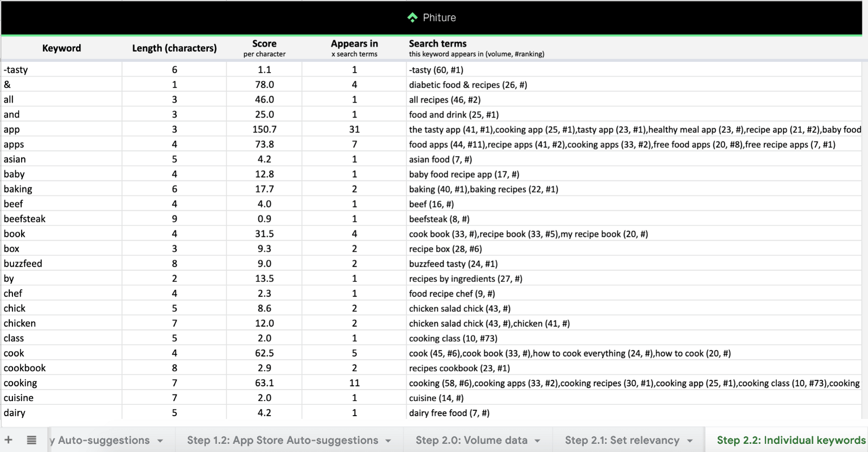Open the all sheets list icon
This screenshot has height=452, width=868.
pyautogui.click(x=31, y=440)
